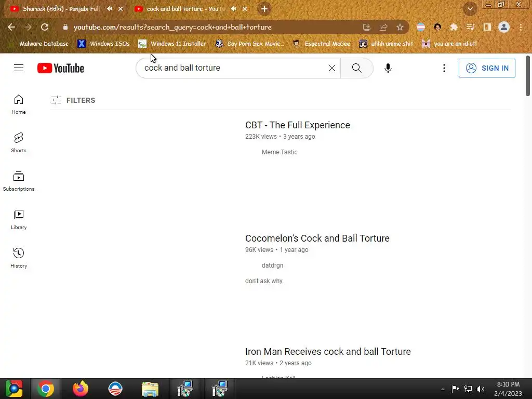Open Iron Man video result title
Image resolution: width=532 pixels, height=399 pixels.
328,352
